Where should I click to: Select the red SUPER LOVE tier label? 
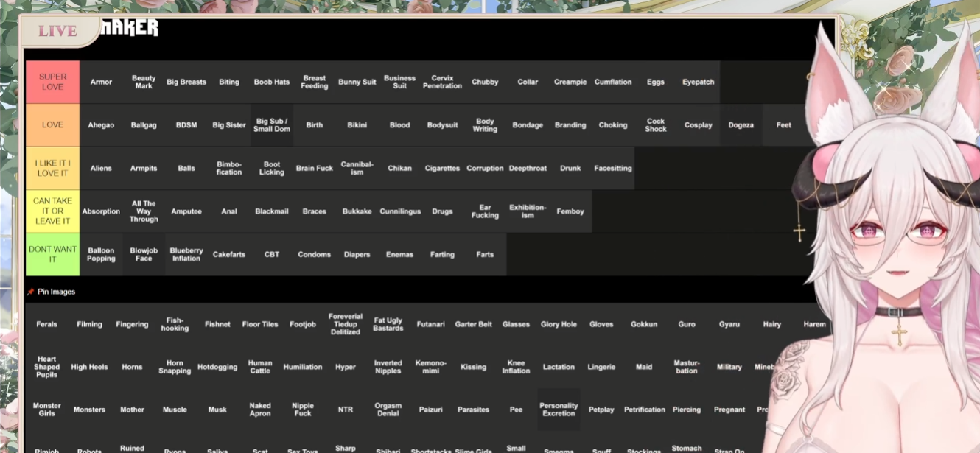pos(52,82)
